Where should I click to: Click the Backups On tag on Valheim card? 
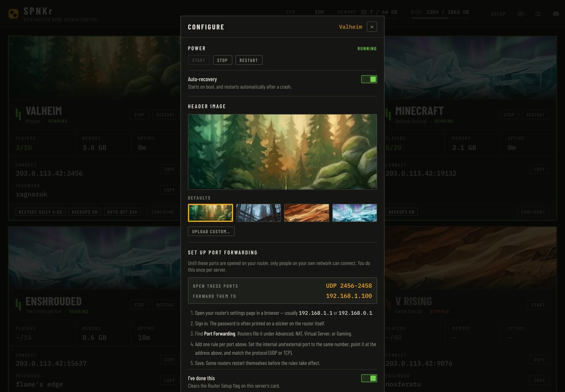click(x=84, y=212)
